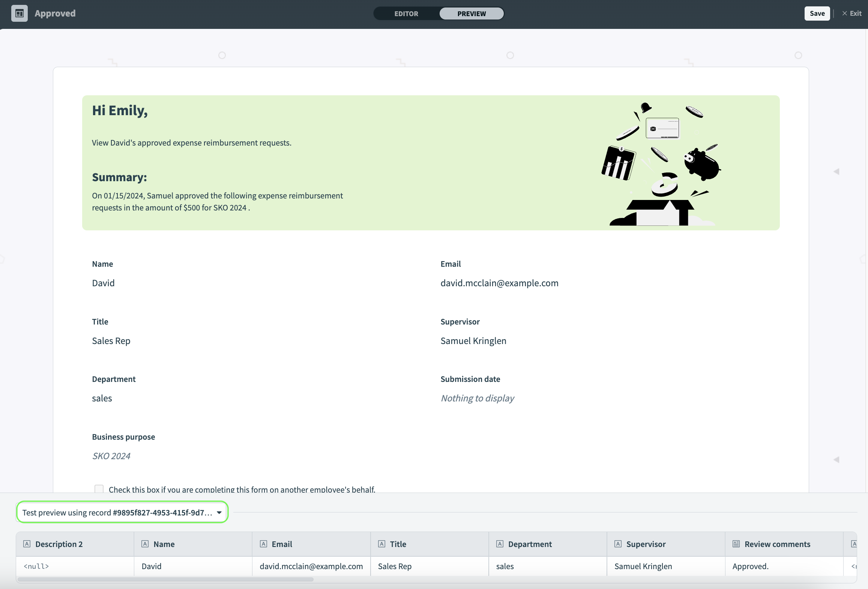
Task: Click the Save button
Action: click(817, 13)
